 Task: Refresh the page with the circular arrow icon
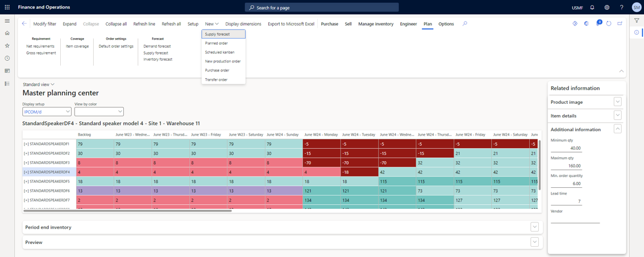[609, 24]
